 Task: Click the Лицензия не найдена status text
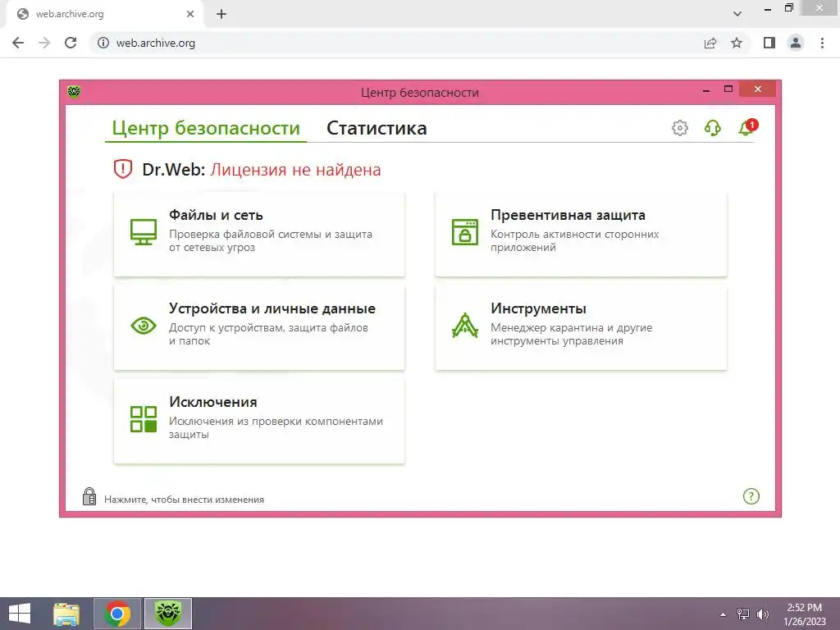tap(295, 170)
